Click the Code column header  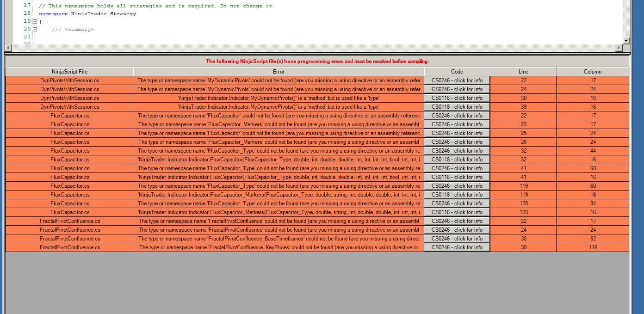point(457,72)
